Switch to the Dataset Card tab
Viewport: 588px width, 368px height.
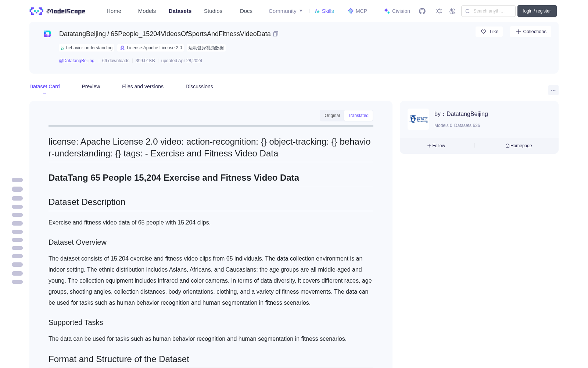44,86
